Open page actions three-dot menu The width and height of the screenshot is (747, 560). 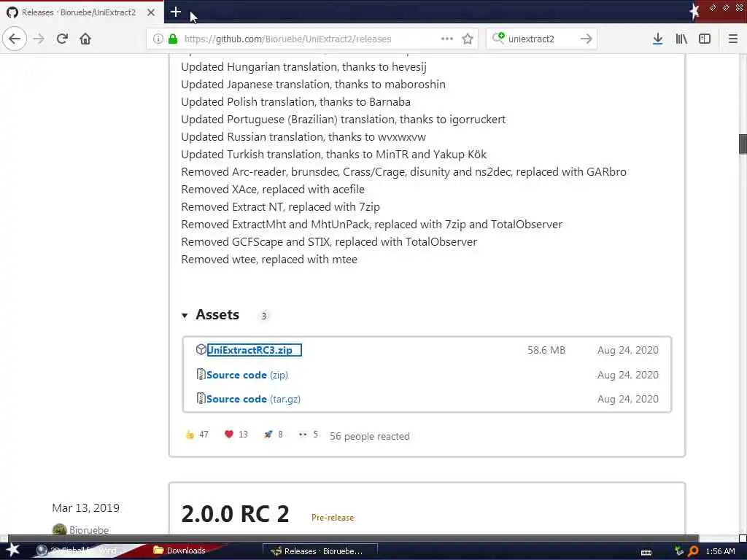[x=447, y=39]
